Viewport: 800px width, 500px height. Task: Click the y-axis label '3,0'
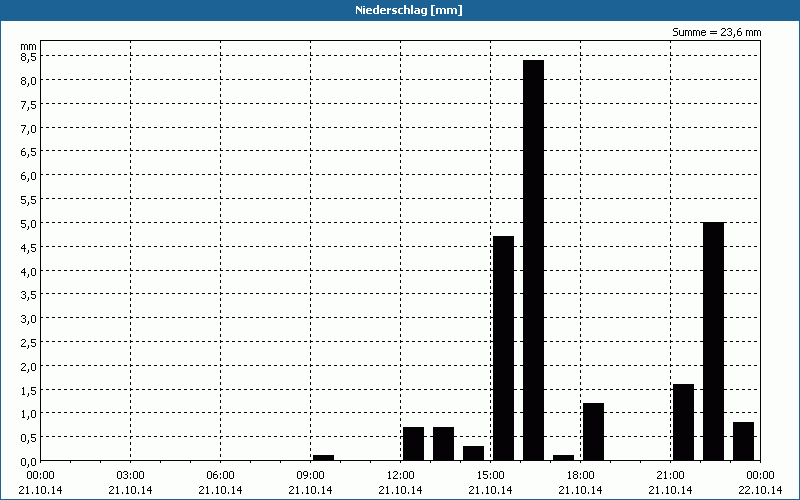pyautogui.click(x=28, y=319)
